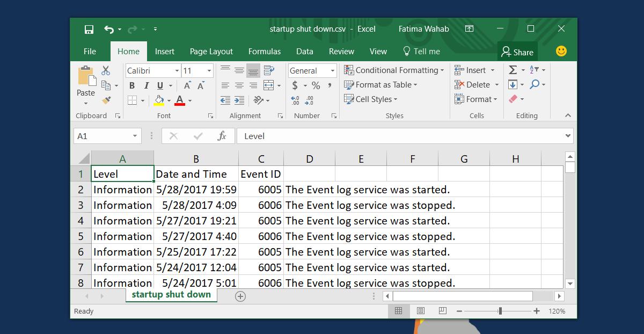The width and height of the screenshot is (644, 334).
Task: Expand Conditional Formatting menu
Action: click(394, 70)
